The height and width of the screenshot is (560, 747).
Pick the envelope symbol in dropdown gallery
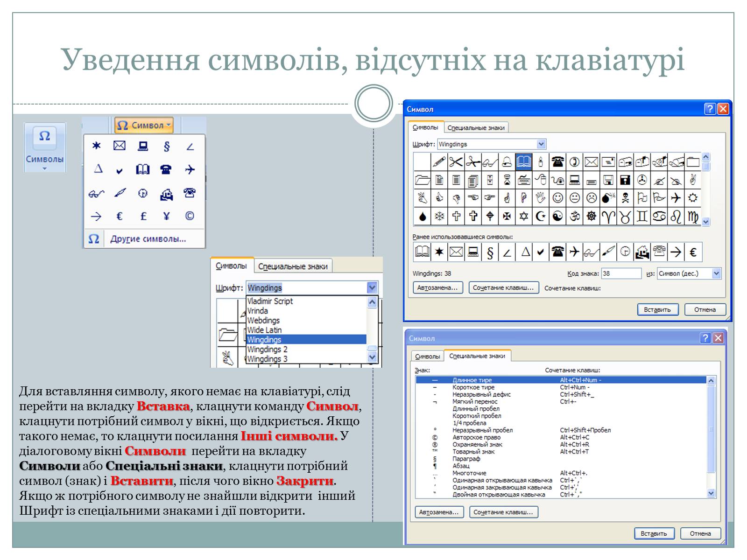[120, 146]
